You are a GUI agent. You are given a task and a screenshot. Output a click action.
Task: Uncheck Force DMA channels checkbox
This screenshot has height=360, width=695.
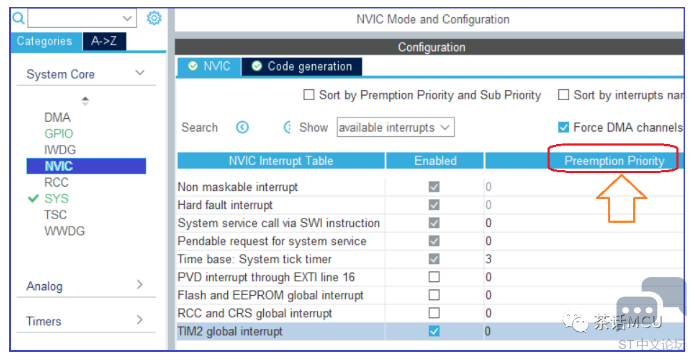(563, 128)
